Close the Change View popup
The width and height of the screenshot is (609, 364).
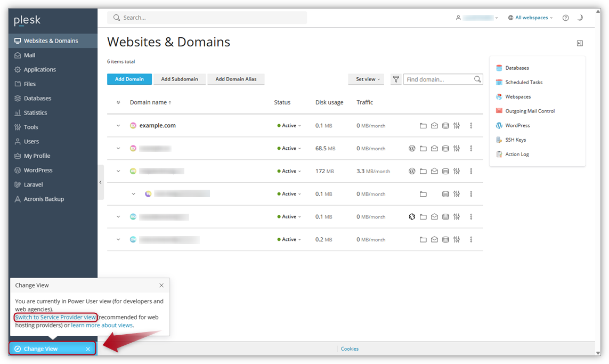pos(161,285)
